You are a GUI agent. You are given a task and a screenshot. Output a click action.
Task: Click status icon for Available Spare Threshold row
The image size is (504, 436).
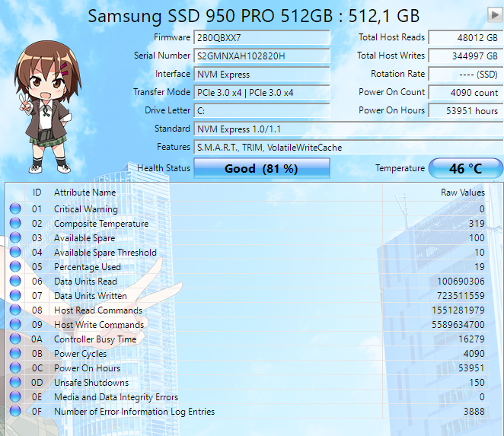coord(15,252)
